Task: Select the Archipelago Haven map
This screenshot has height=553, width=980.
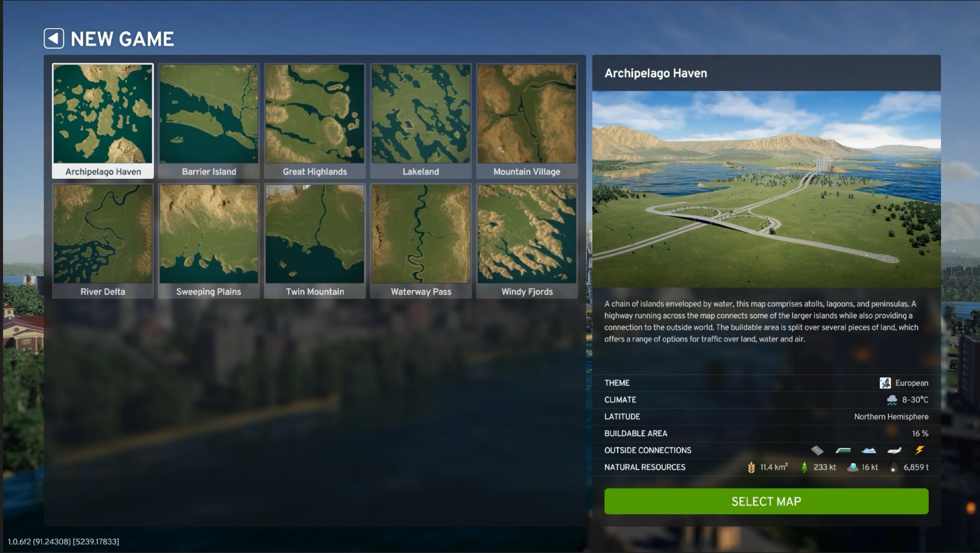Action: [103, 121]
